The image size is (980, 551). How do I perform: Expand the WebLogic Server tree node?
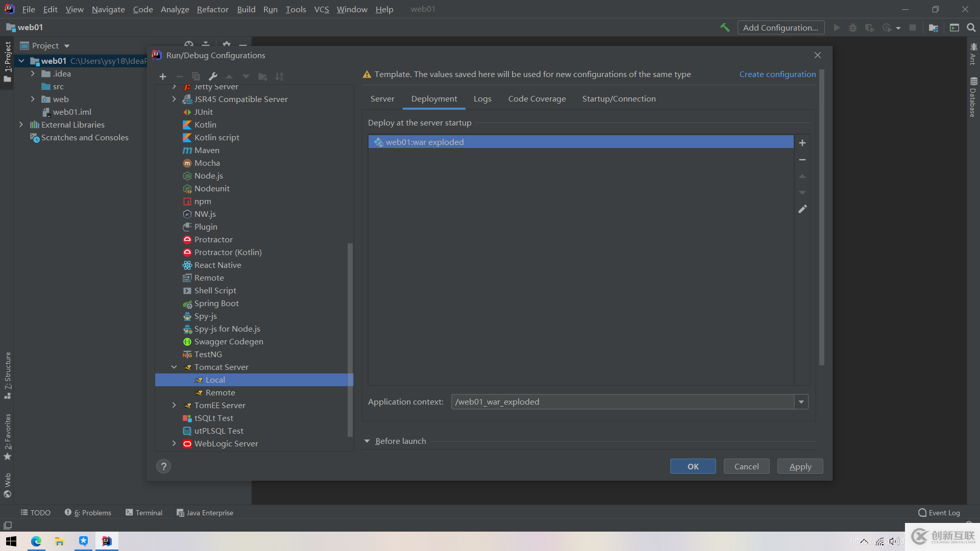174,444
